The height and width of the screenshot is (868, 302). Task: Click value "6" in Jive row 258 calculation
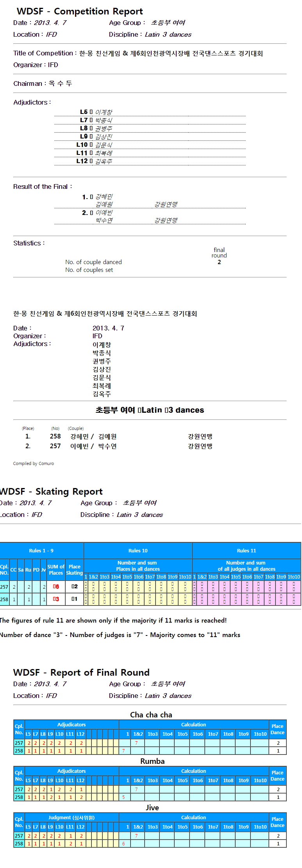[x=123, y=844]
